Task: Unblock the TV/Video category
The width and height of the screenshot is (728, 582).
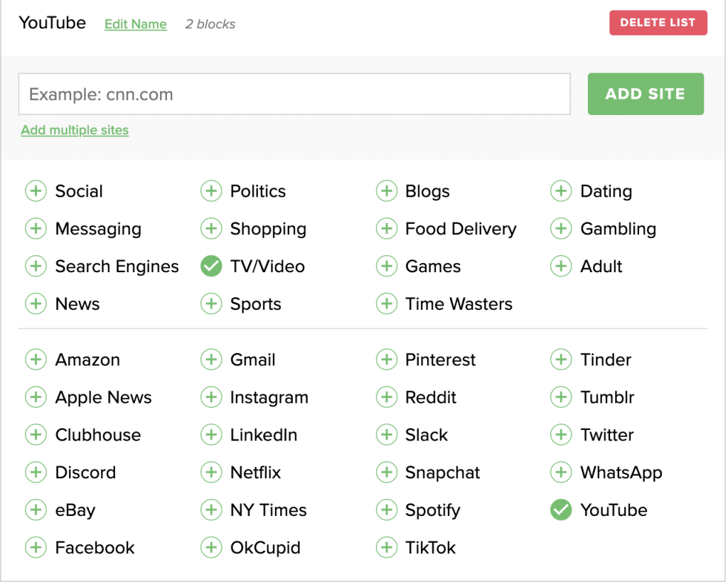Action: [211, 266]
